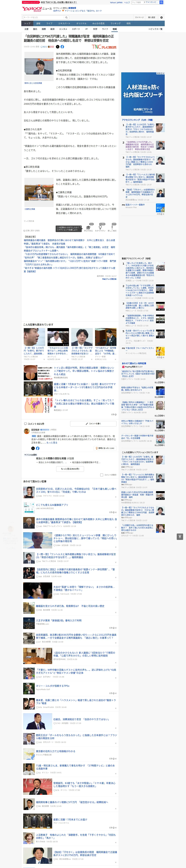The height and width of the screenshot is (868, 186).
Task: Click the blue web search button in top bar
Action: [161, 2]
